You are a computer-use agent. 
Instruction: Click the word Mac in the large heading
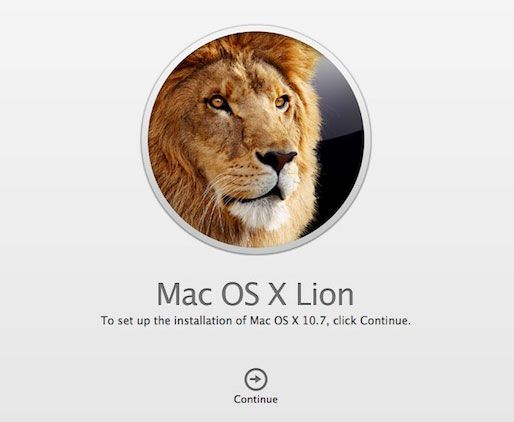[x=184, y=294]
